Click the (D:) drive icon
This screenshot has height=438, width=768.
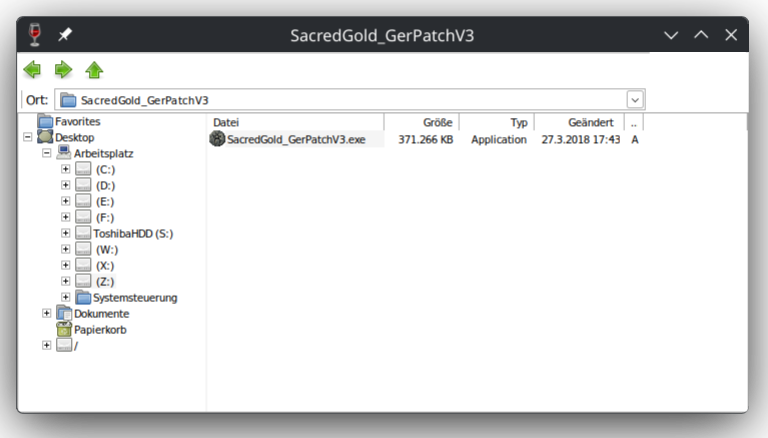tap(83, 185)
